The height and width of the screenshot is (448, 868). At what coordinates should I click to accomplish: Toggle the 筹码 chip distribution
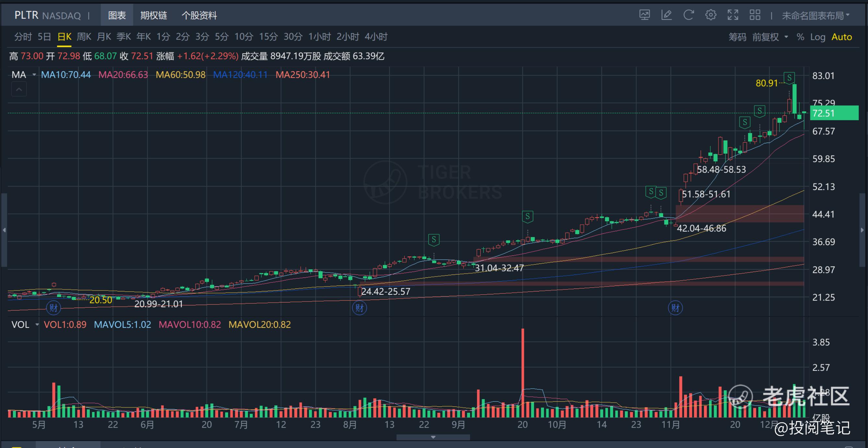(x=737, y=37)
